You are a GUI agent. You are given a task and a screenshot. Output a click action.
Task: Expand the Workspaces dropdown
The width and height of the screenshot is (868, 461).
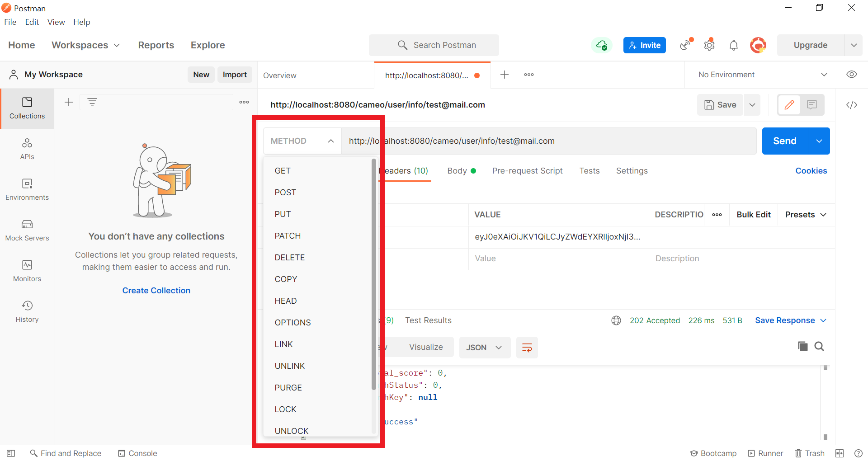[86, 45]
